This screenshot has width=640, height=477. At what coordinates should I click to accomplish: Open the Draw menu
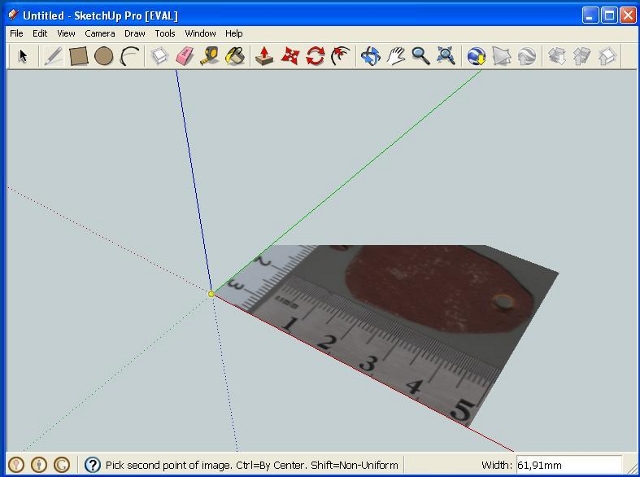(134, 33)
